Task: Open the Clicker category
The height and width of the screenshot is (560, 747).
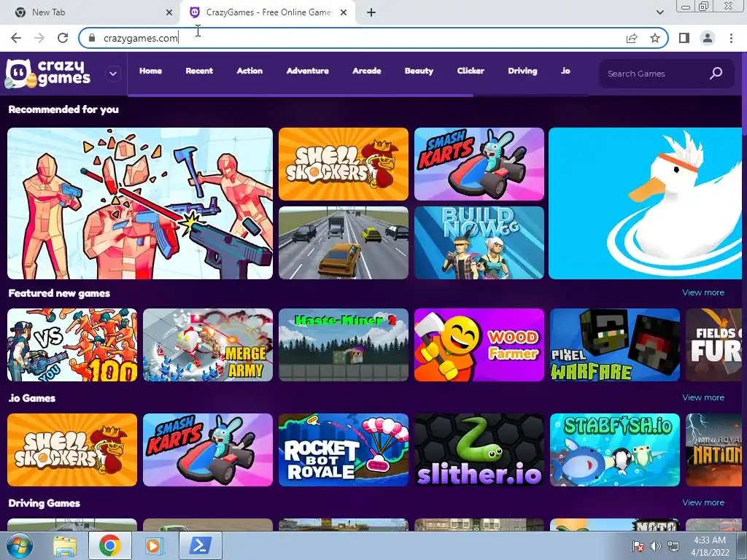Action: coord(471,71)
